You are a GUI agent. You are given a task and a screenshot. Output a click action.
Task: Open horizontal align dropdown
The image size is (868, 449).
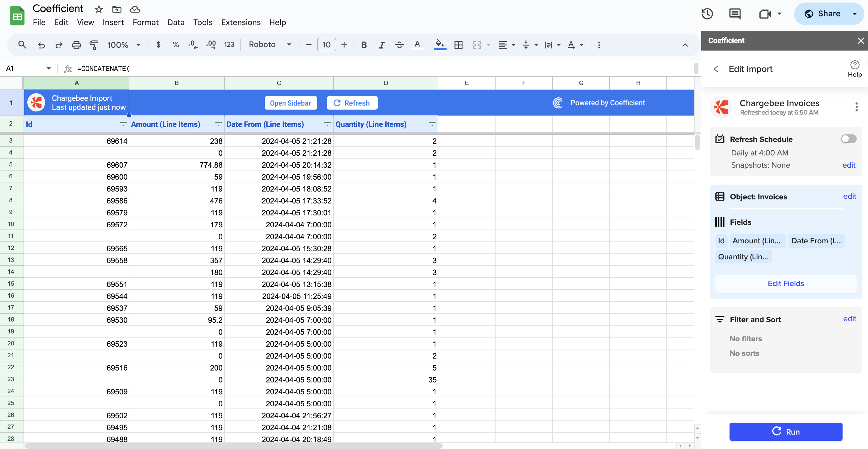tap(507, 45)
